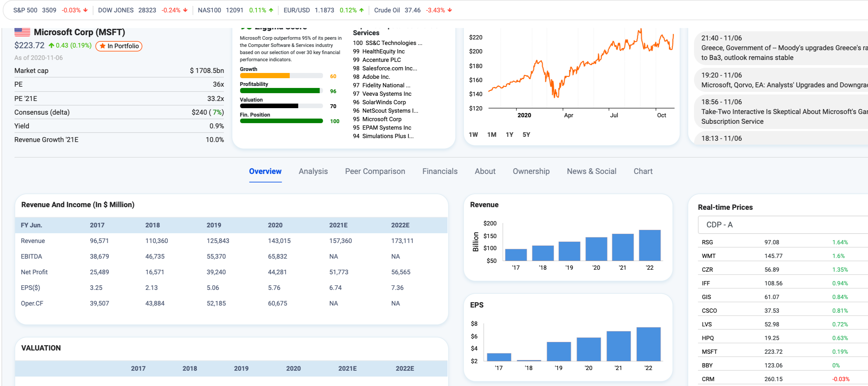Open NetScout Systems peer link
868x386 pixels.
[390, 111]
